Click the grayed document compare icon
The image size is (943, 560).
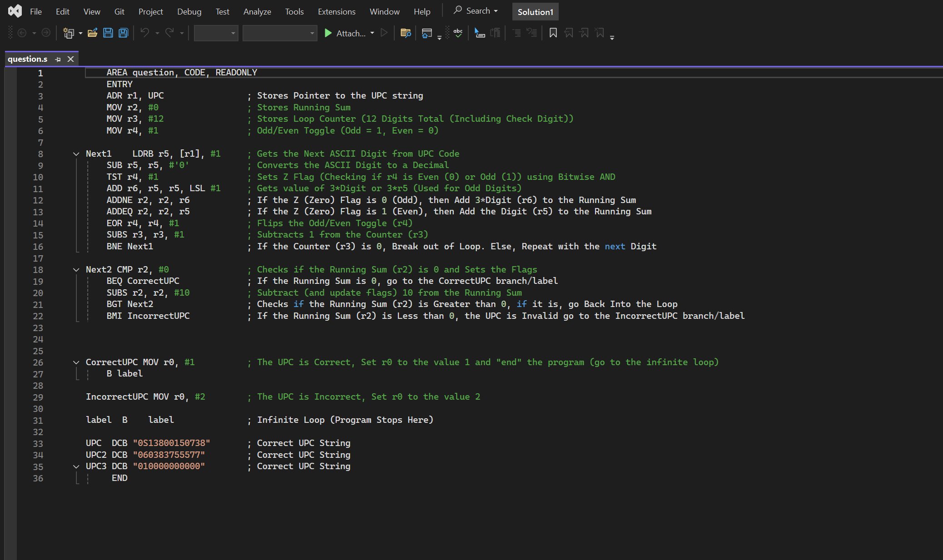click(x=496, y=33)
